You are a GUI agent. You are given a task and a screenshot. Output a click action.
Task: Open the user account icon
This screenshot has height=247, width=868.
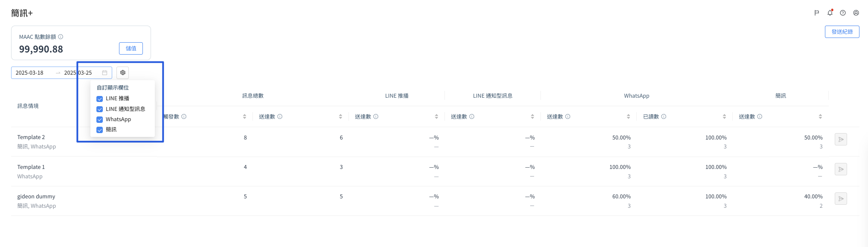856,13
